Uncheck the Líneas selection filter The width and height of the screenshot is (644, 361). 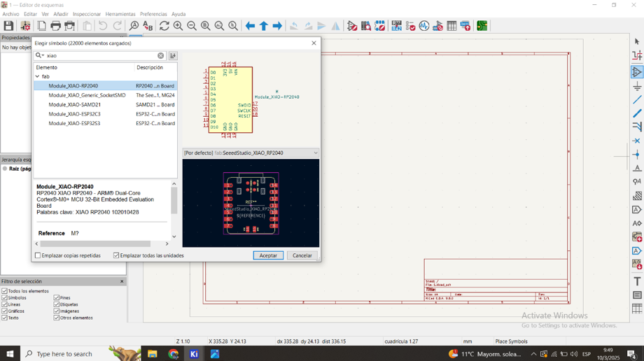click(4, 304)
